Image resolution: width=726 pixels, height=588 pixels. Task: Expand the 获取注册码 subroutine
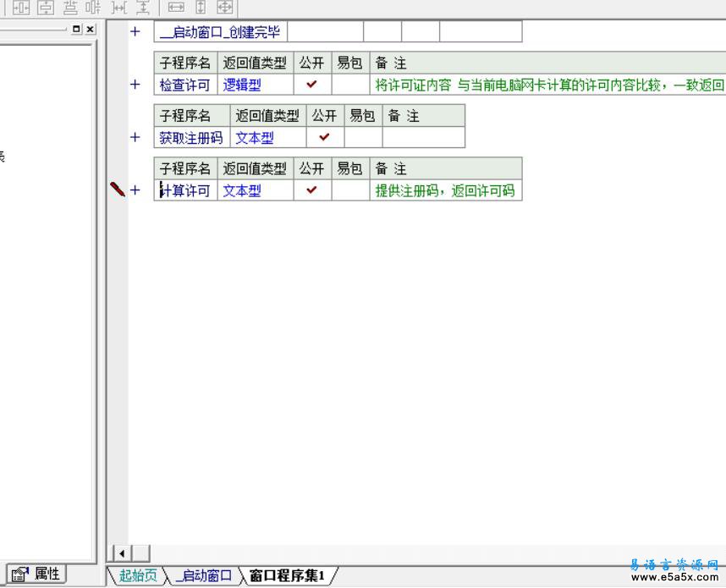(x=135, y=137)
